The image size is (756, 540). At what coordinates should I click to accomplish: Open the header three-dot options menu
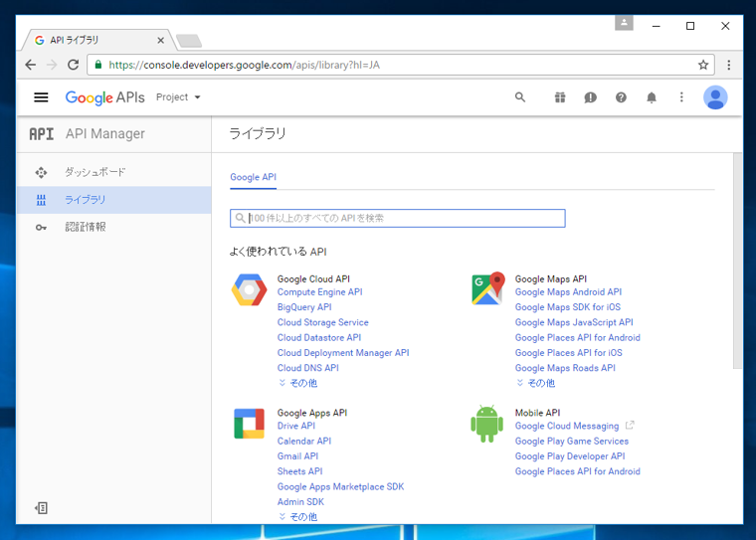681,97
